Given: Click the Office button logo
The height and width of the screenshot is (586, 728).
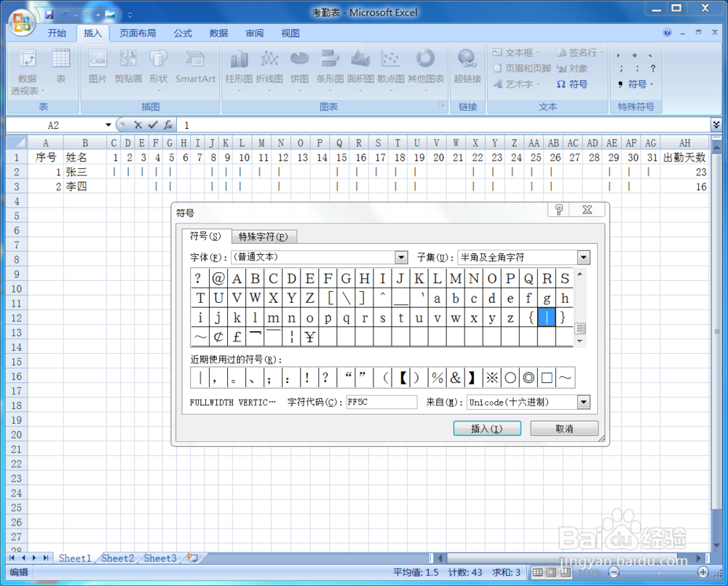Looking at the screenshot, I should [x=22, y=23].
